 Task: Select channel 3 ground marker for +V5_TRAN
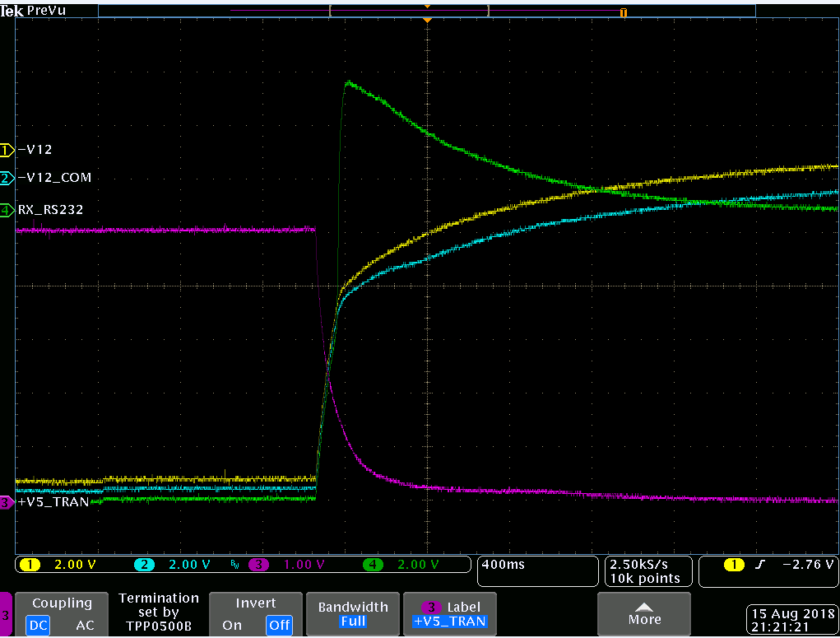click(7, 503)
